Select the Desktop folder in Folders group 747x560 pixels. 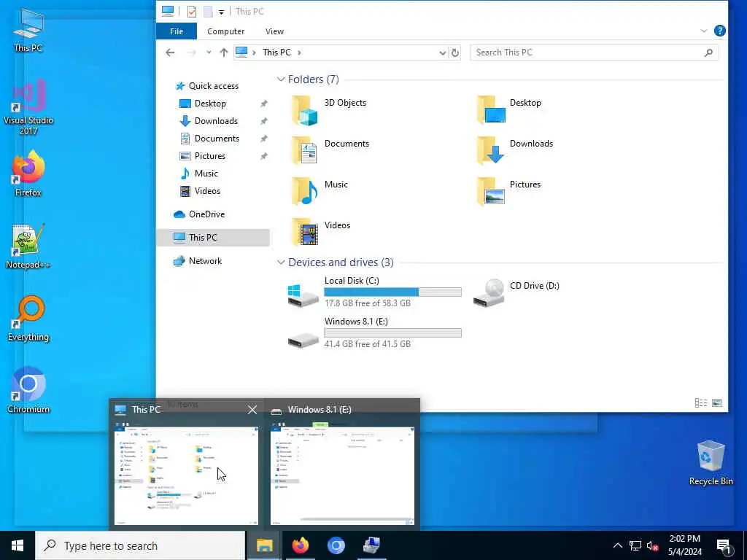click(508, 109)
